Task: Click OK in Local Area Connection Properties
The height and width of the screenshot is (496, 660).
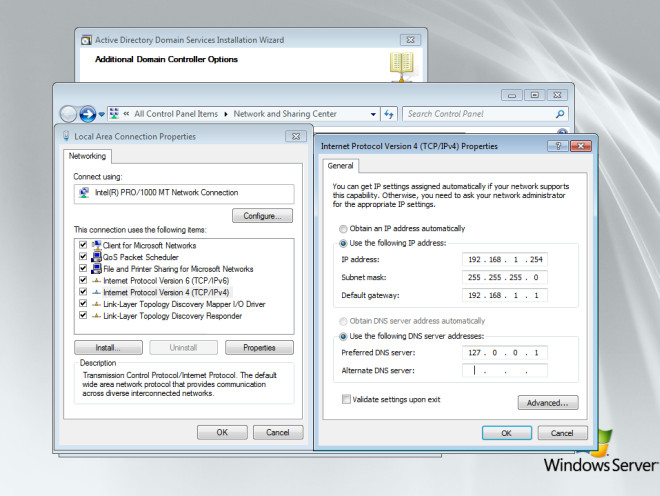Action: click(x=222, y=432)
